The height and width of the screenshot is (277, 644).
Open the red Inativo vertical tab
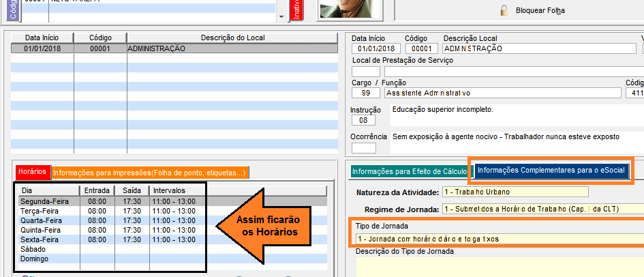pyautogui.click(x=295, y=9)
